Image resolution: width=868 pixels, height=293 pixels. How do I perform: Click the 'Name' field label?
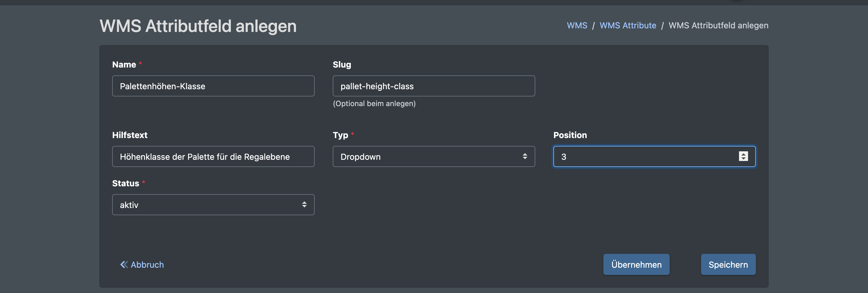[124, 65]
